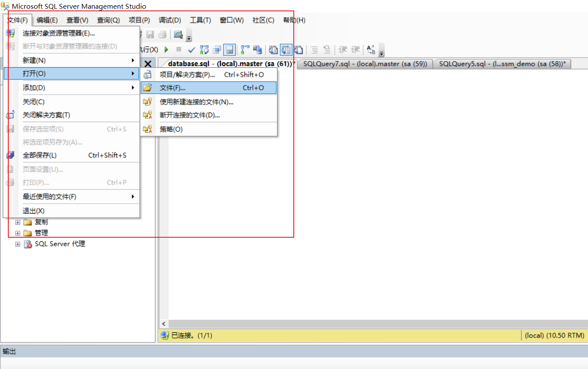Image resolution: width=588 pixels, height=369 pixels.
Task: Expand the 复制 tree node
Action: pyautogui.click(x=18, y=222)
